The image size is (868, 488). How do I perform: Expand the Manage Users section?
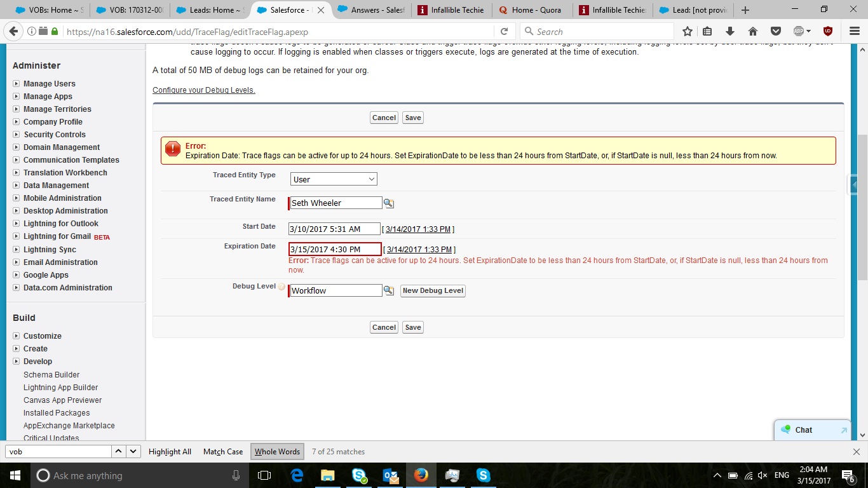tap(16, 83)
